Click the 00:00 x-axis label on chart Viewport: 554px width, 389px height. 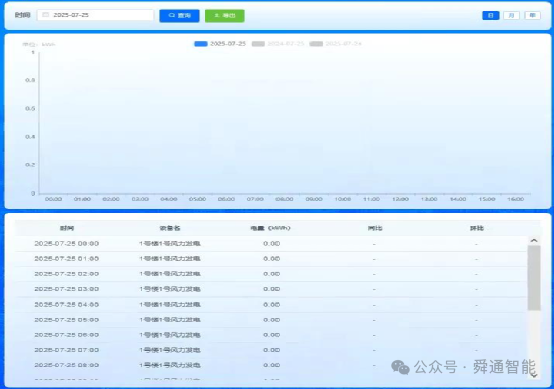53,199
